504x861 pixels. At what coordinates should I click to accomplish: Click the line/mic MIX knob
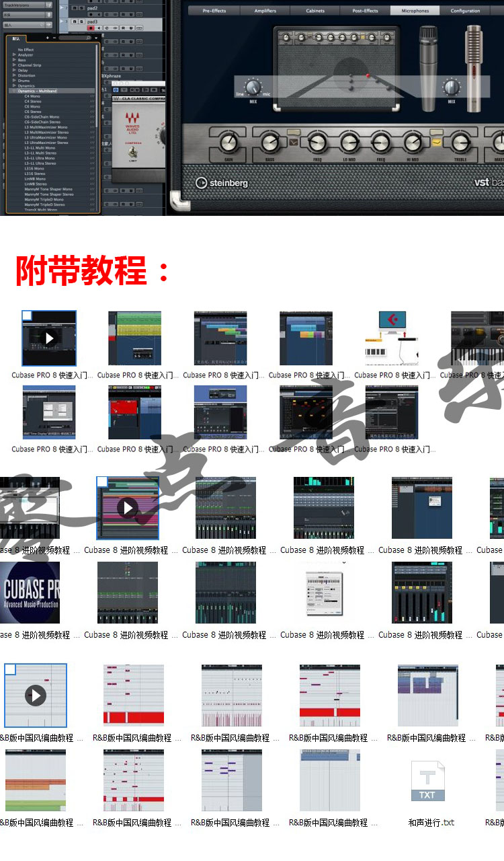[x=253, y=87]
